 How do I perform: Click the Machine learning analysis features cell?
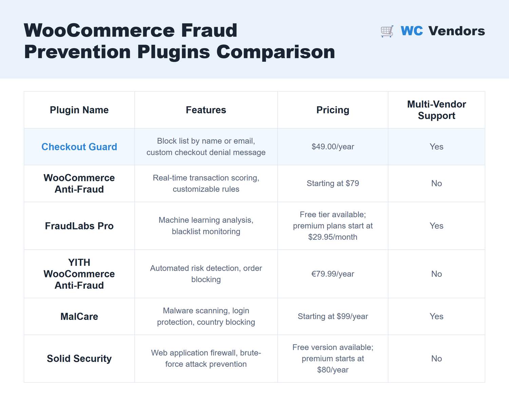(x=206, y=226)
